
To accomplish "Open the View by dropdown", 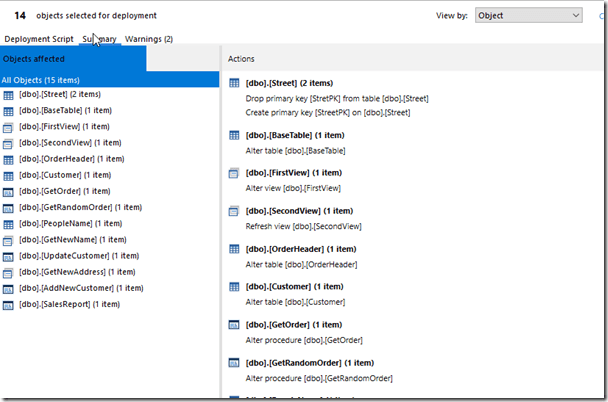I will click(528, 16).
